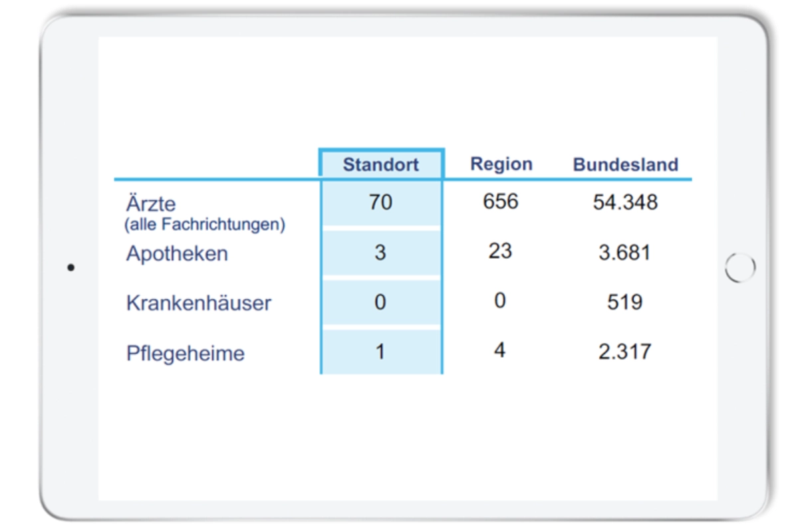Open the Apotheken row label
Screen dimensions: 798x532
177,253
